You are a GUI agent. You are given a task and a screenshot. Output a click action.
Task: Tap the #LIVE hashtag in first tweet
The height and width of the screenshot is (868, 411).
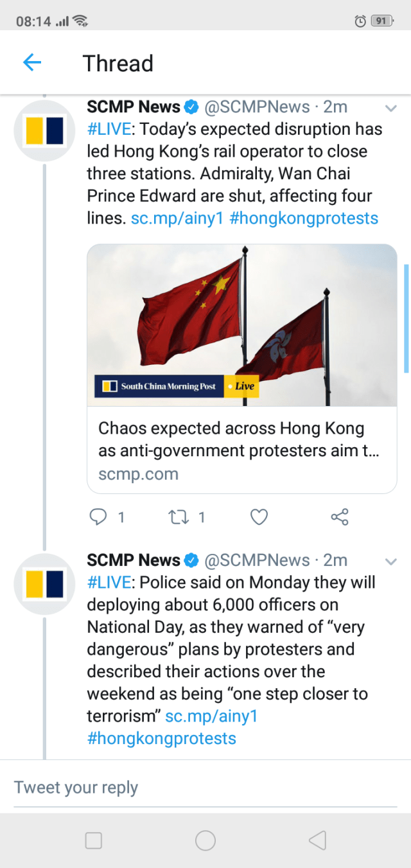pyautogui.click(x=109, y=129)
